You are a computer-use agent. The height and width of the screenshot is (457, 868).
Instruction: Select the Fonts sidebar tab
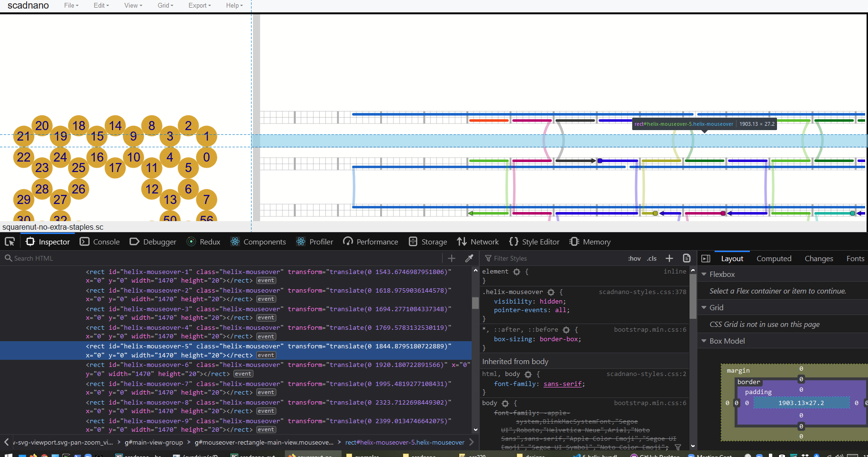click(x=855, y=258)
